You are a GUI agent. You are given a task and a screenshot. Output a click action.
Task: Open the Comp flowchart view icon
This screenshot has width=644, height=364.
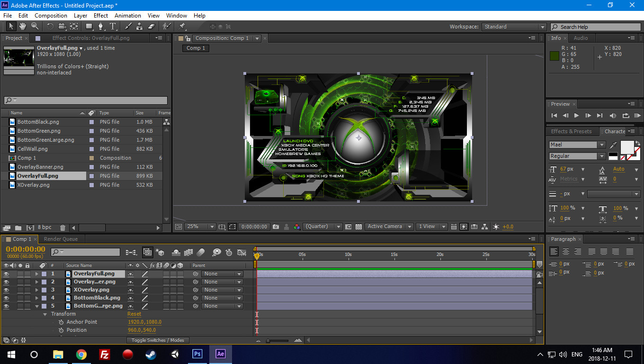tap(485, 227)
